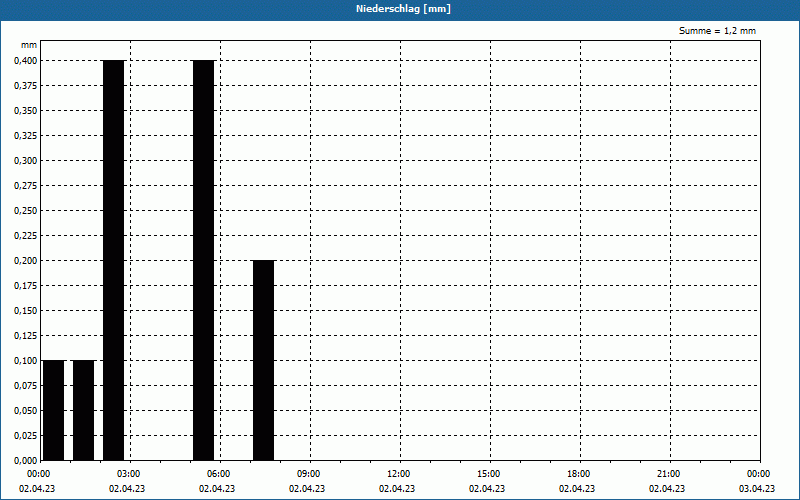Click the 21:00 time label
Screen dimensions: 800x500
(x=668, y=474)
